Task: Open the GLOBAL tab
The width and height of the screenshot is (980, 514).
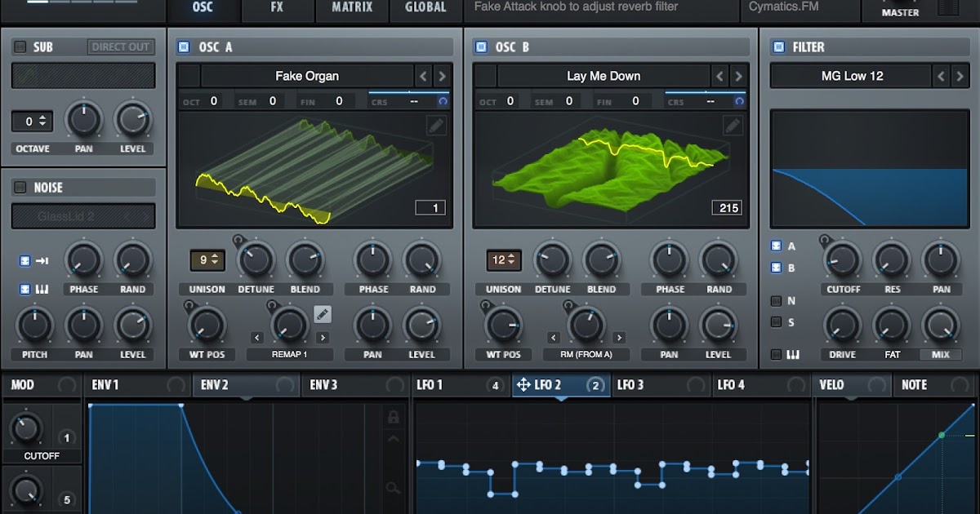Action: point(425,7)
